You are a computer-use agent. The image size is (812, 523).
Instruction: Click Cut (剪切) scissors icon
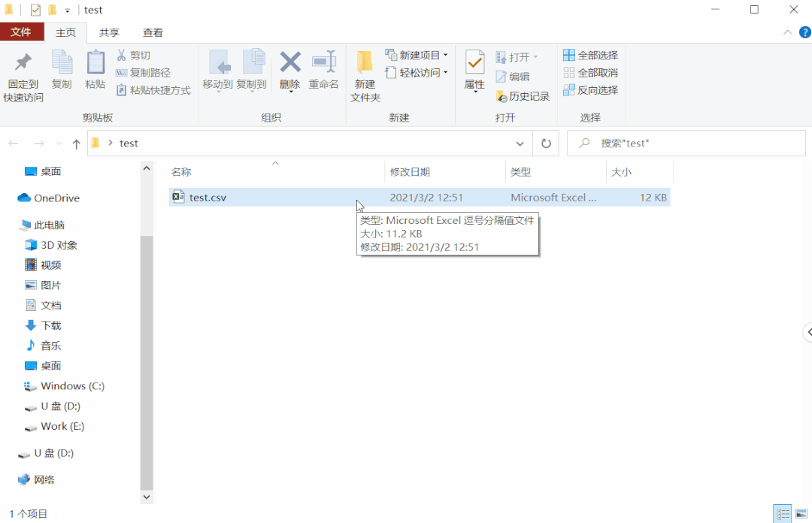pos(122,55)
